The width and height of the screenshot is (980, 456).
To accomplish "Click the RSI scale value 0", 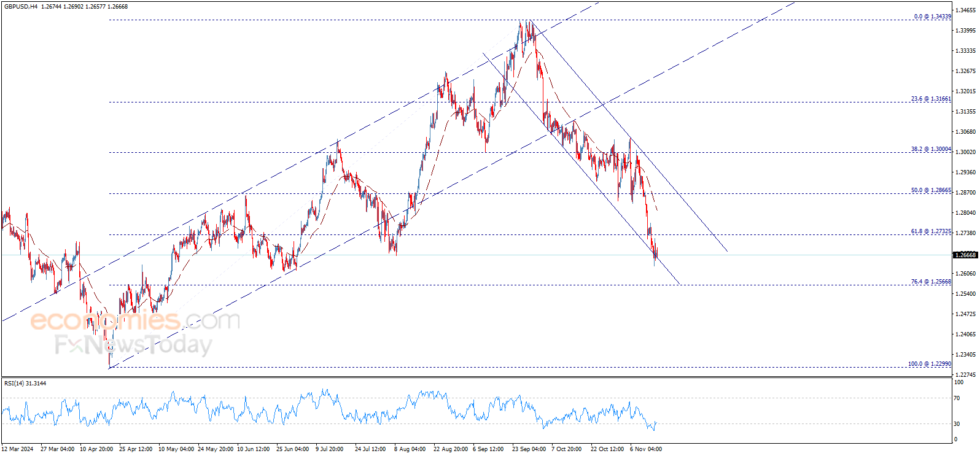I will [955, 439].
